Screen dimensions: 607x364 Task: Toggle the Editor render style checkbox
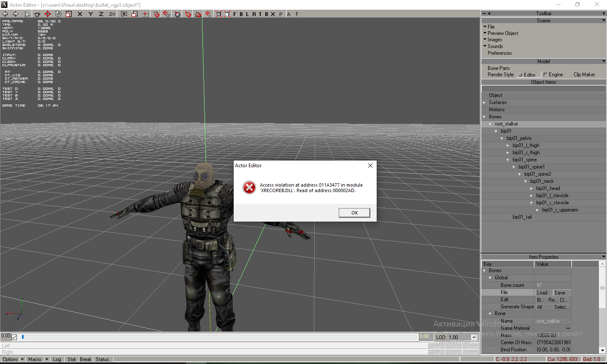coord(520,75)
